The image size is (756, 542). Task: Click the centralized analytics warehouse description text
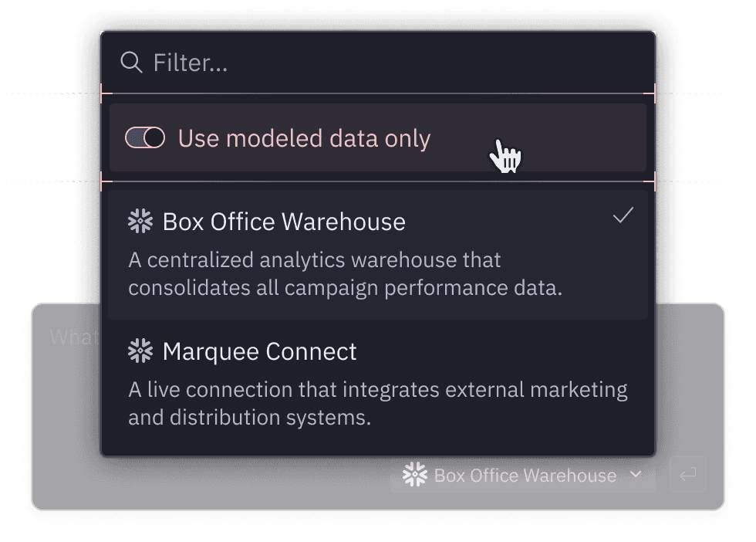coord(346,274)
